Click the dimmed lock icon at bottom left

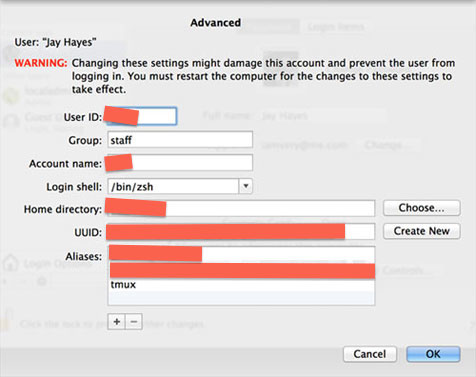click(7, 320)
